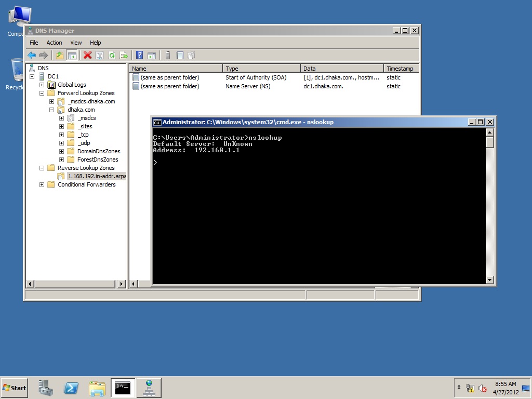Sort by the Data column header
The image size is (532, 399).
pos(342,68)
